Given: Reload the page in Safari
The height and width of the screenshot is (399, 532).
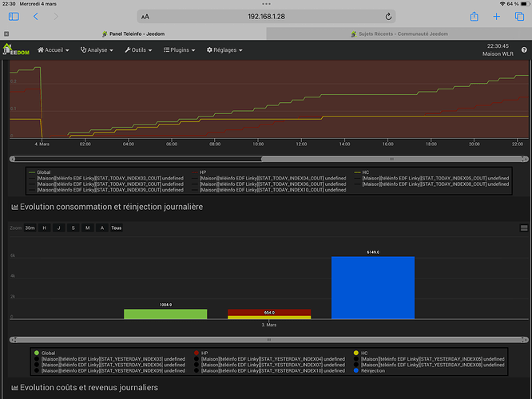Looking at the screenshot, I should click(388, 16).
